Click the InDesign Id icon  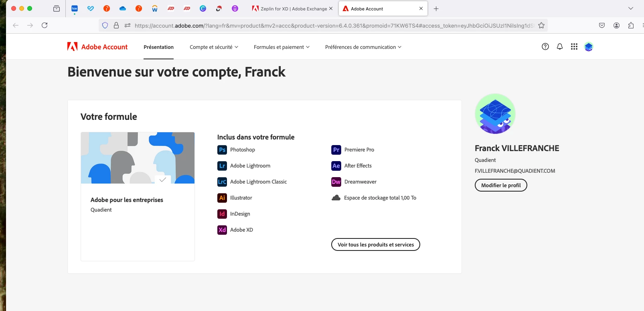222,214
